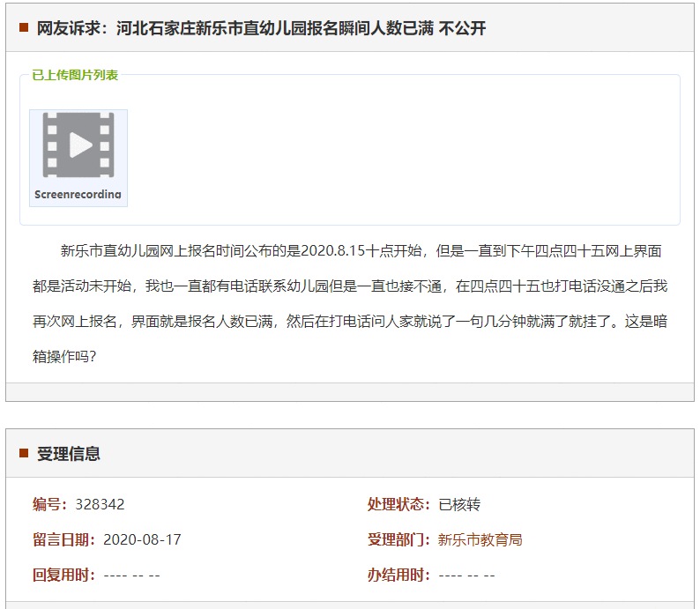Click the square bullet beside 网友诉求 title

(24, 28)
